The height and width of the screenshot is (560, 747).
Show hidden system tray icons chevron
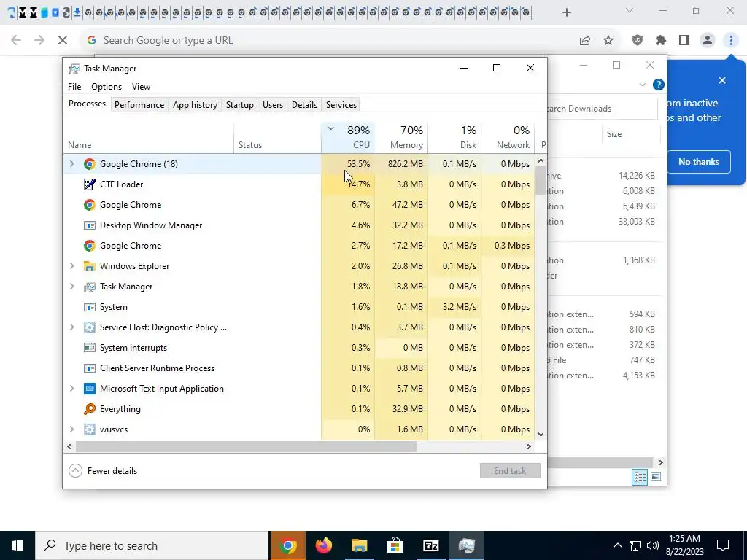(x=617, y=545)
